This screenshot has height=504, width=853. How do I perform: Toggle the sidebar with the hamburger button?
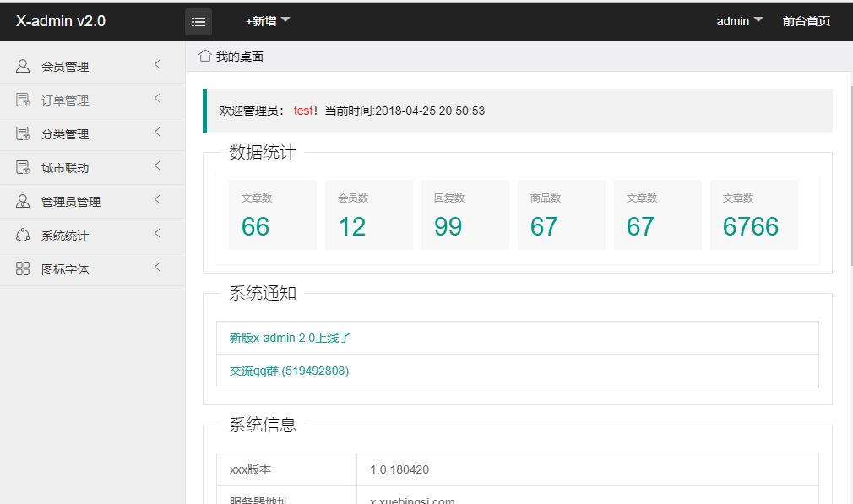coord(198,21)
